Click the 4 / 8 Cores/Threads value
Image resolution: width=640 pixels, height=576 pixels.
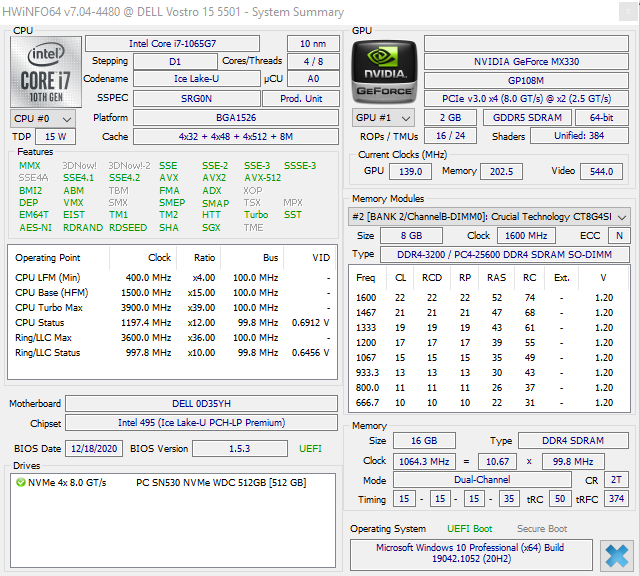coord(313,62)
